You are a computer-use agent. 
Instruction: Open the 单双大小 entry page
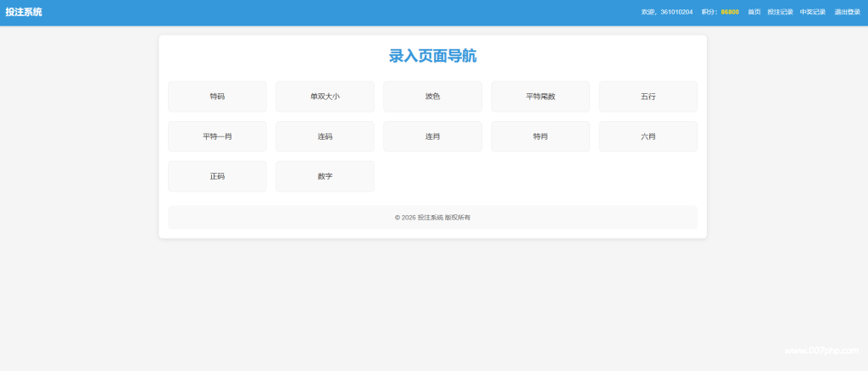(x=325, y=97)
